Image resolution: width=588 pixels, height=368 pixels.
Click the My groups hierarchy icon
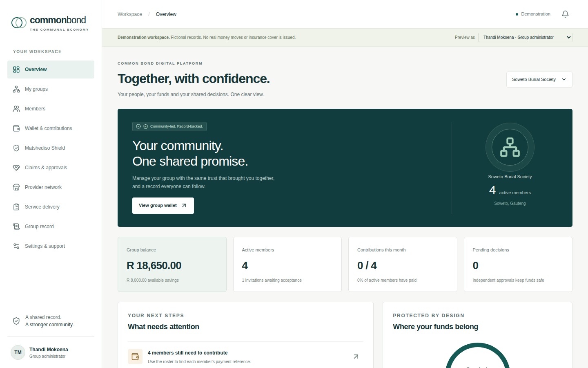pos(16,89)
